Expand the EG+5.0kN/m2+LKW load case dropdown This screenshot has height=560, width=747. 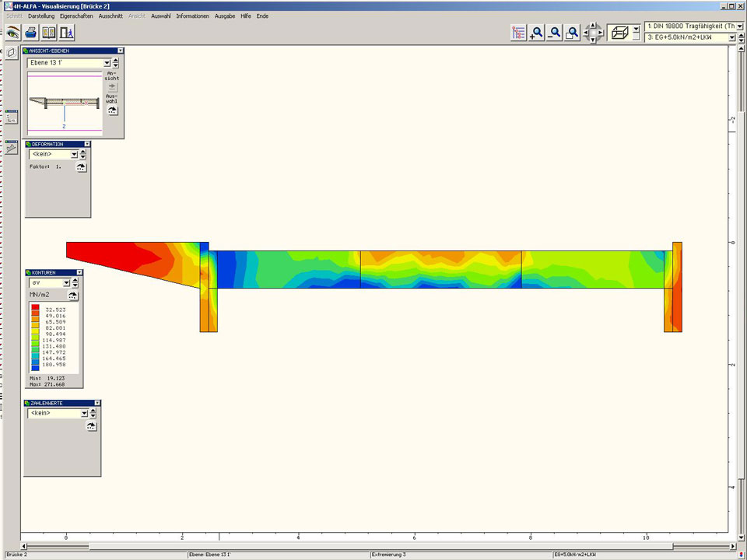click(x=732, y=37)
